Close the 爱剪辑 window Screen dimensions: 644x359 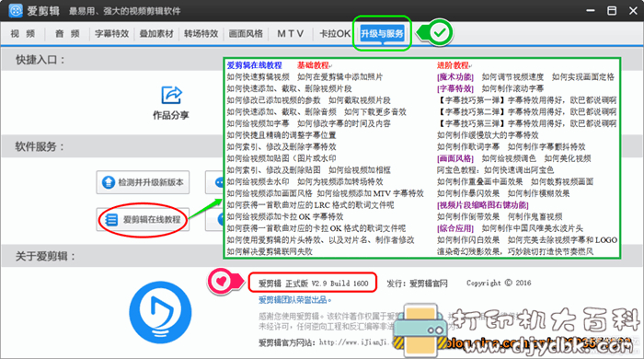[x=633, y=11]
